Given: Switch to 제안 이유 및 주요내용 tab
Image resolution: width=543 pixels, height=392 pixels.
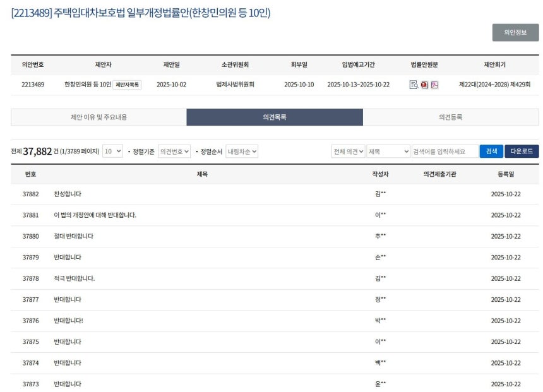Looking at the screenshot, I should coord(98,117).
